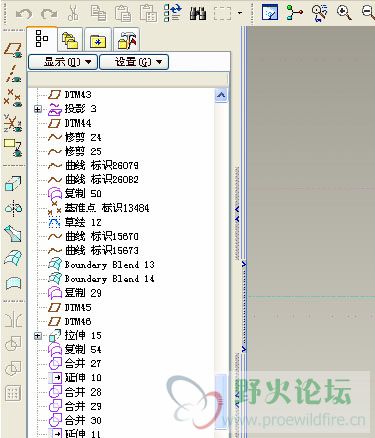Click the Undo arrow icon

pos(24,14)
